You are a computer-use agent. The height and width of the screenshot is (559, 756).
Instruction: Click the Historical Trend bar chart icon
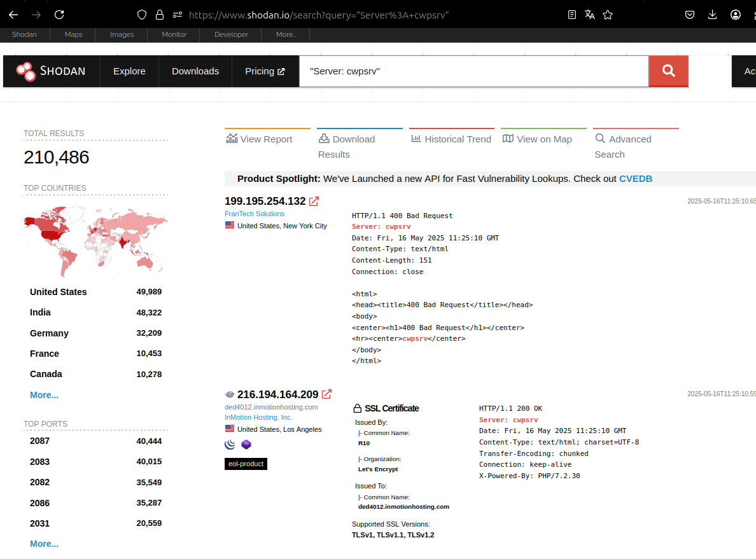tap(416, 139)
